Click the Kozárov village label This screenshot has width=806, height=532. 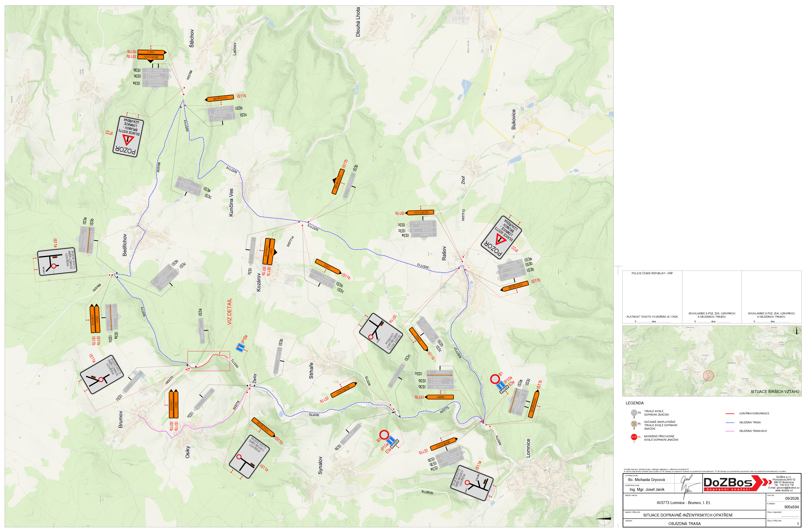pyautogui.click(x=259, y=283)
